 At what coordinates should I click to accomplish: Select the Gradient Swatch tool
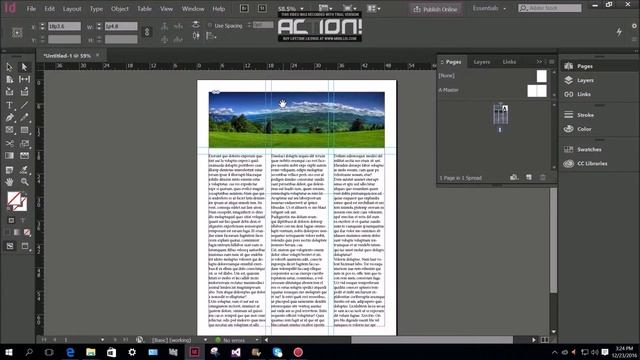click(9, 156)
